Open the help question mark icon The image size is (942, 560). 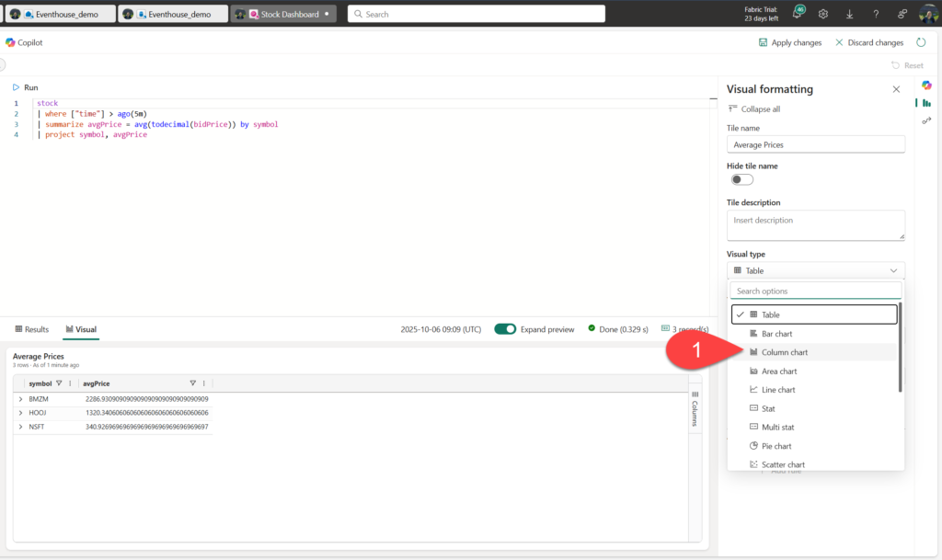876,15
